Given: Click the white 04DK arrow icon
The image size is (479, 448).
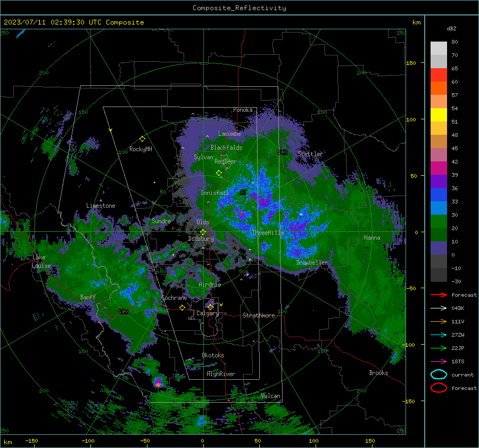Looking at the screenshot, I should (439, 308).
